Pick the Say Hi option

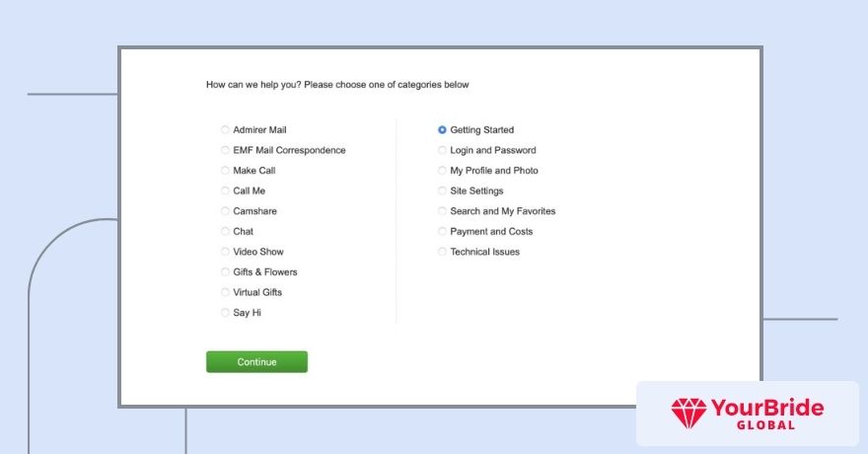(x=225, y=312)
